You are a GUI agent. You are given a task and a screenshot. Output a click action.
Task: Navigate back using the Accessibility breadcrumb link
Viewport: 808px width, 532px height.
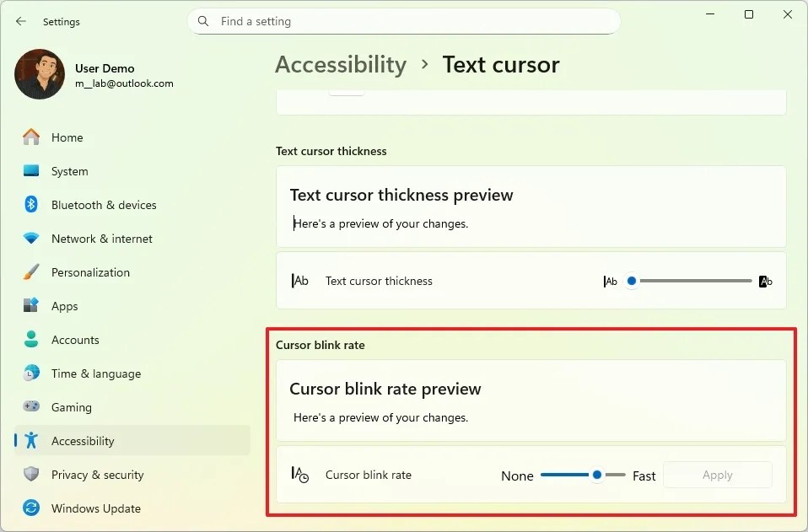[x=341, y=64]
